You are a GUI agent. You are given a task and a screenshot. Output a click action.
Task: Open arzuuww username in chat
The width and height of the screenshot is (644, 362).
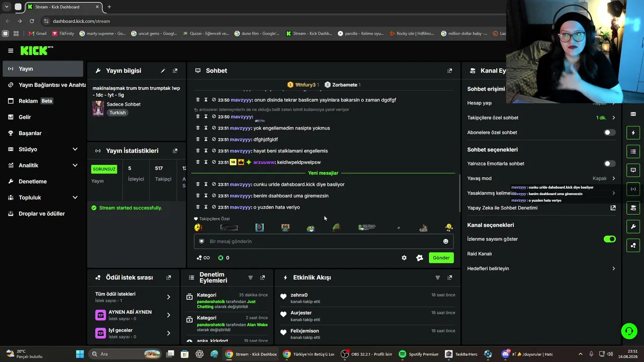click(264, 162)
